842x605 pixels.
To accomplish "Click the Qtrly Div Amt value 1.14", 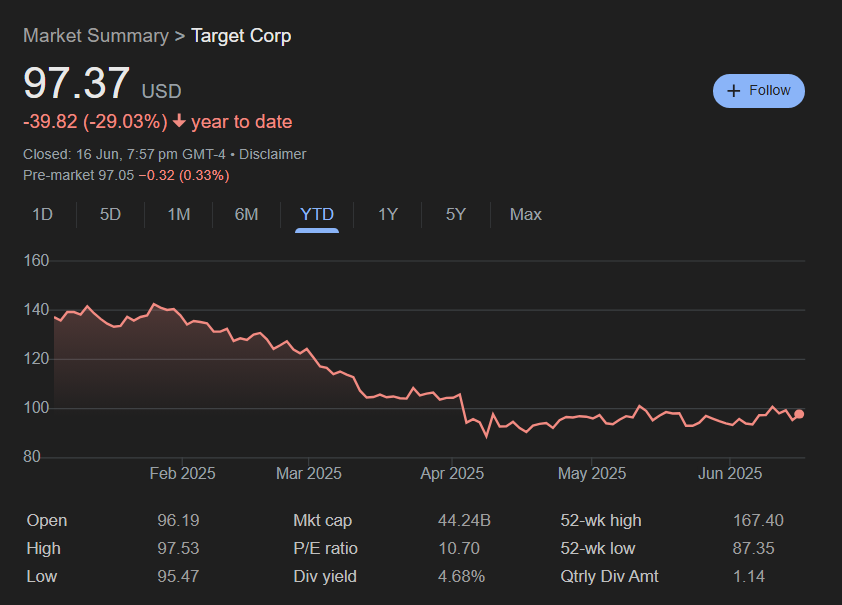I will tap(749, 577).
